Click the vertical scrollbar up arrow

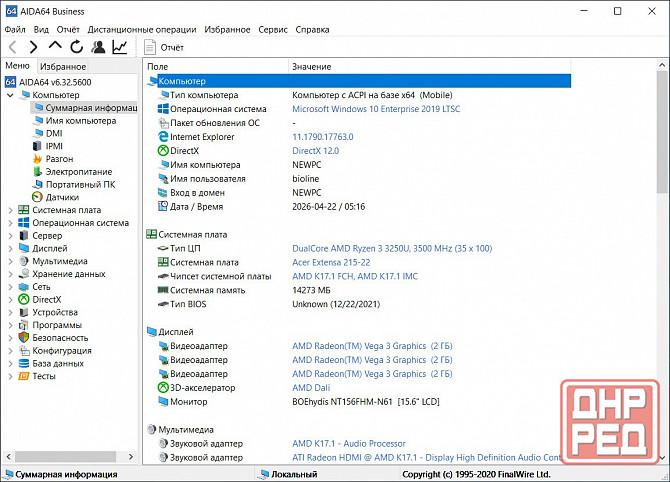662,65
